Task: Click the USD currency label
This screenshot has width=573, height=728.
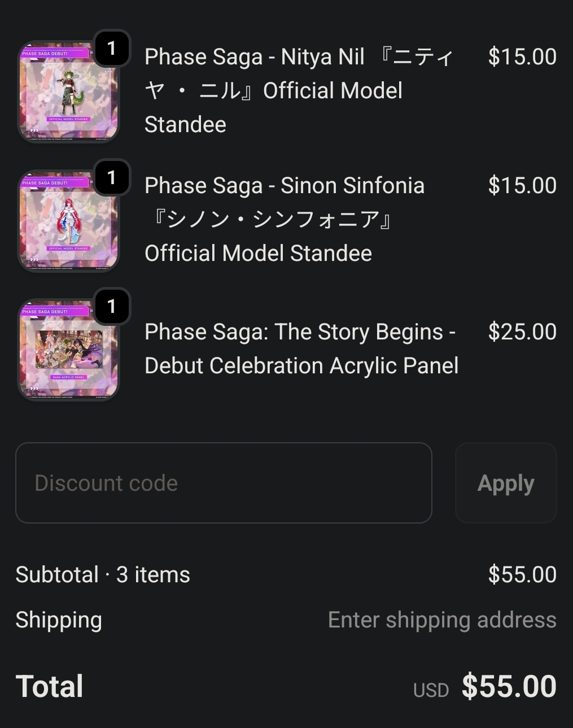Action: (x=431, y=690)
